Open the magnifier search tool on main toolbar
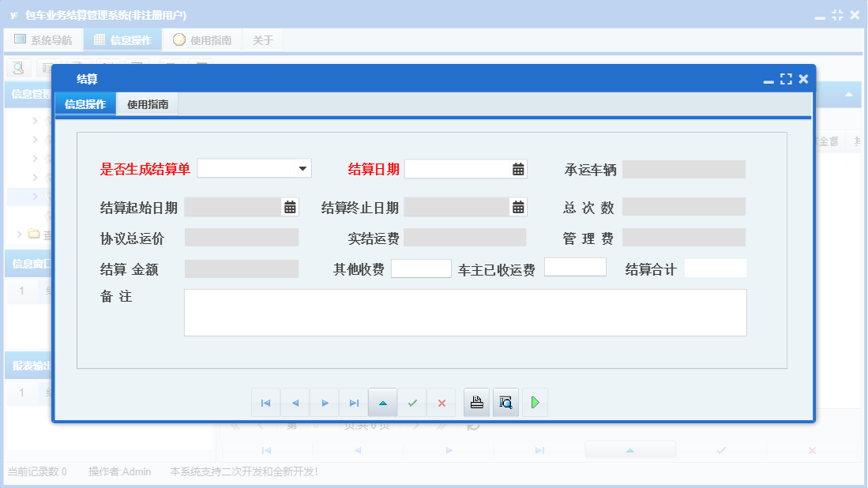The image size is (868, 488). (x=17, y=68)
